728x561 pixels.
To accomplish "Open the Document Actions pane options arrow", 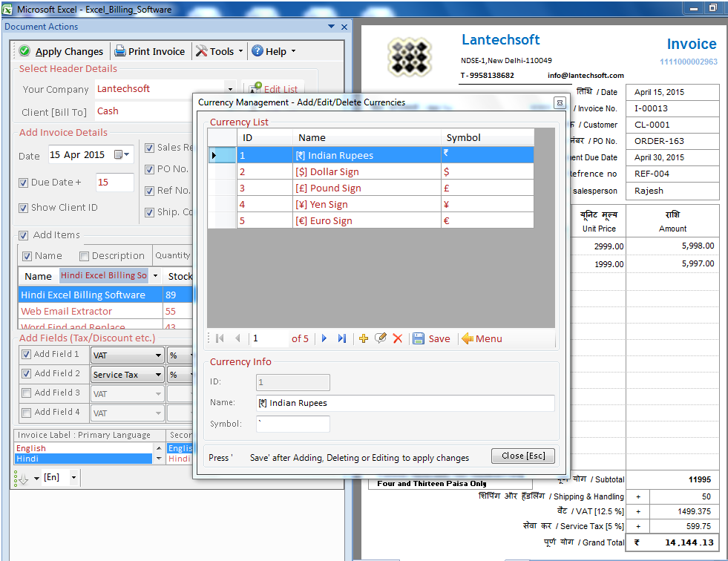I will (331, 27).
